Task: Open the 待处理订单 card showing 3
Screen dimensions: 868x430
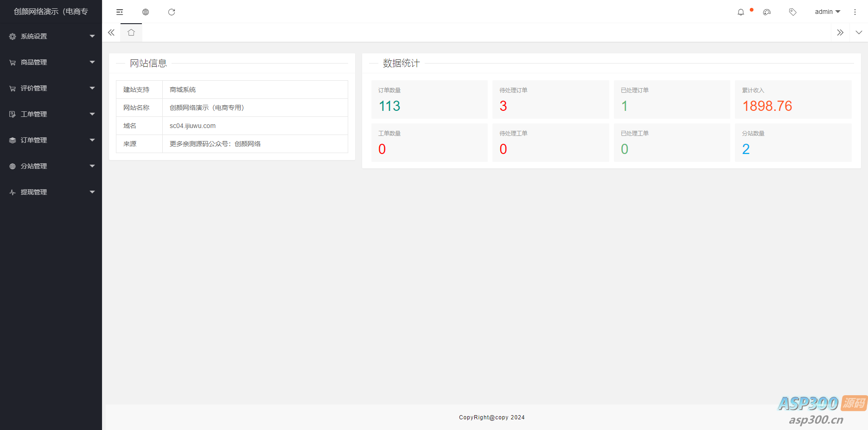Action: [551, 99]
